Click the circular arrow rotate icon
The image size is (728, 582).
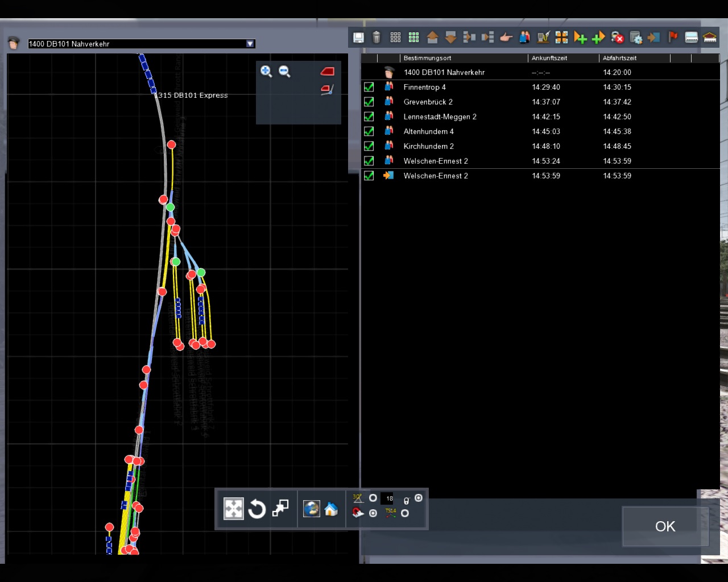click(257, 509)
